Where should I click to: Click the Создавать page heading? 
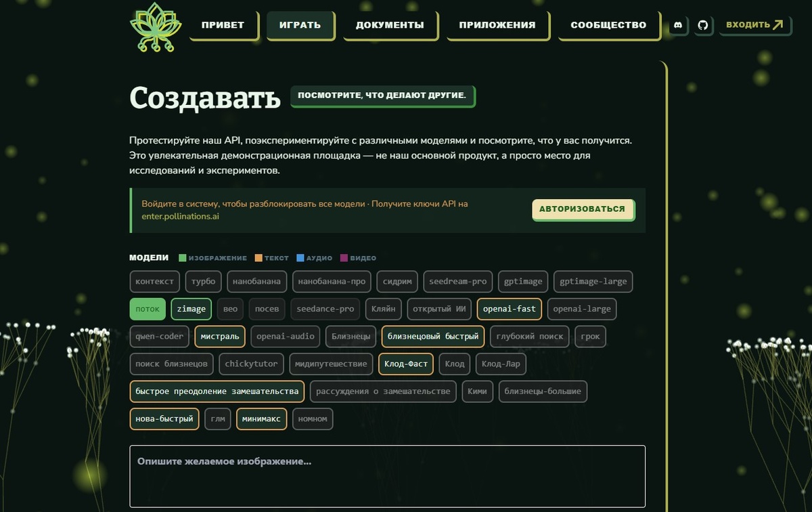pyautogui.click(x=205, y=98)
